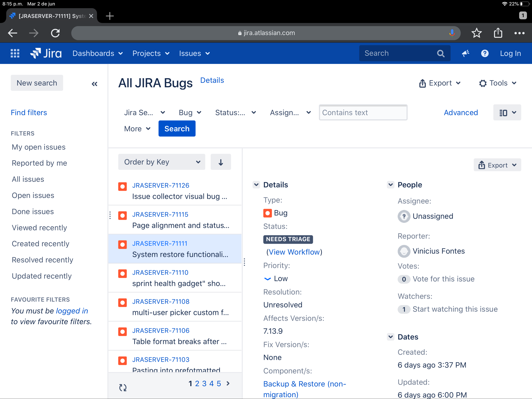Open the Jira app switcher grid icon
This screenshot has width=532, height=399.
pos(15,53)
